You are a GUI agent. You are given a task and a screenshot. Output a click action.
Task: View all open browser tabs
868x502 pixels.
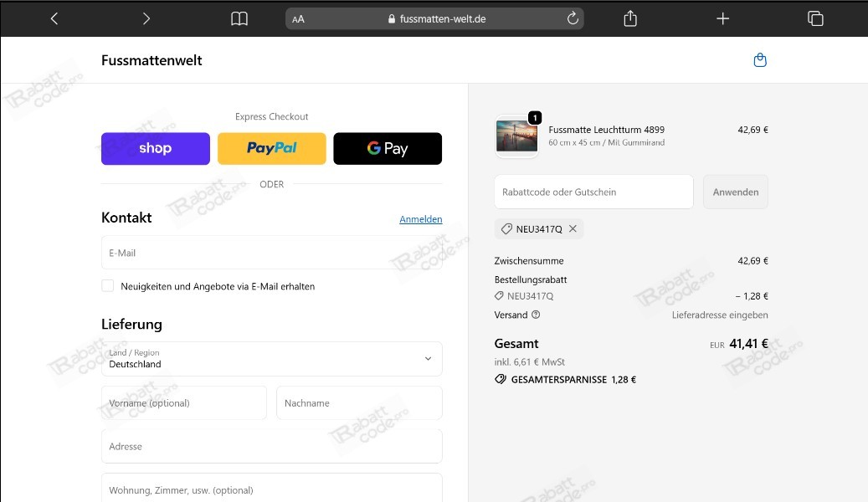tap(815, 18)
